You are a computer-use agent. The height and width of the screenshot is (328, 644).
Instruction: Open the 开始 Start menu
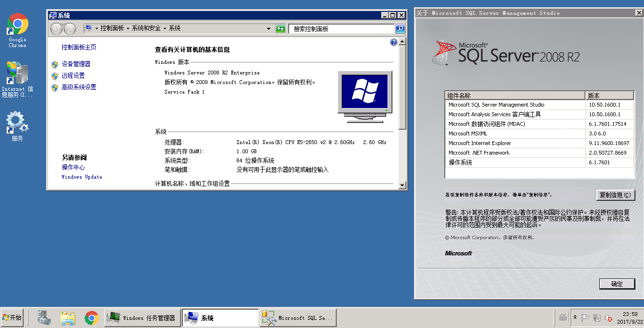[12, 318]
